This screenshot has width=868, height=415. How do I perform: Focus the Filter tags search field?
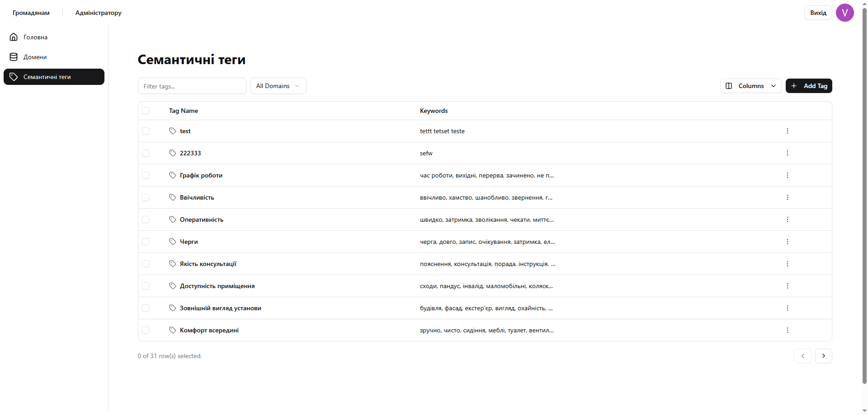click(192, 86)
